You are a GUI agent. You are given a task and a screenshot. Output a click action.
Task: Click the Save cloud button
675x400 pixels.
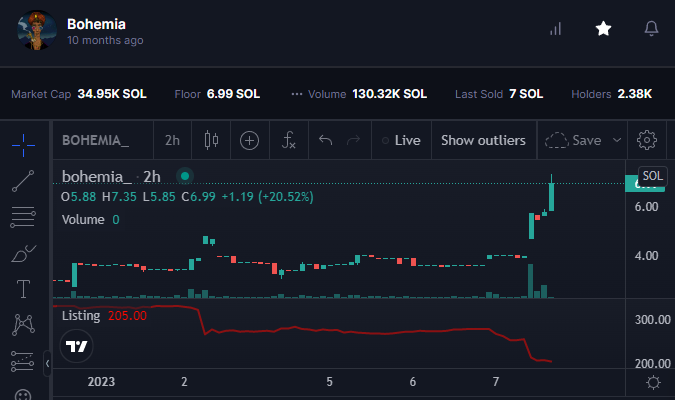pyautogui.click(x=573, y=140)
